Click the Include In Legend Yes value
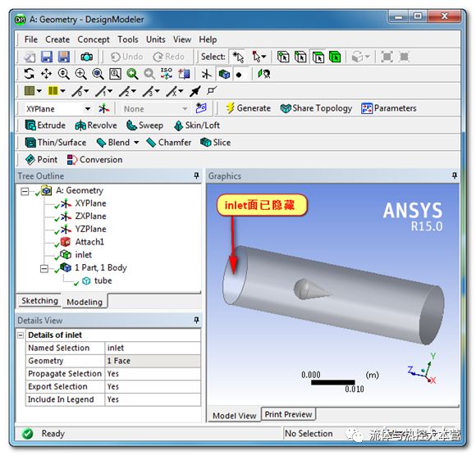Image resolution: width=476 pixels, height=456 pixels. [153, 399]
